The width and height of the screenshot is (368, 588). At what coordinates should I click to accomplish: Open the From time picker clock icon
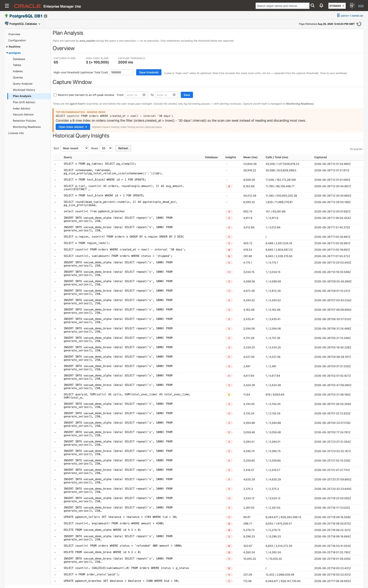click(x=144, y=95)
